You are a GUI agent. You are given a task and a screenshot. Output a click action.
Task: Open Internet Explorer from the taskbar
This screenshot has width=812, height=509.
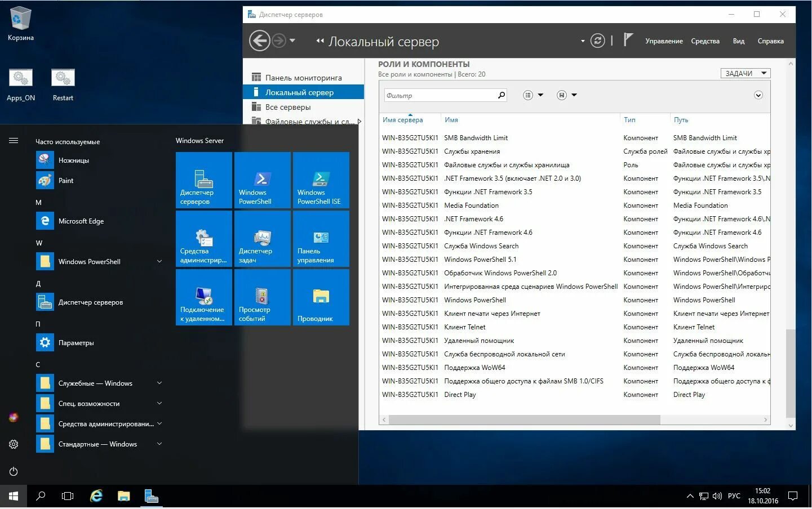click(x=96, y=496)
